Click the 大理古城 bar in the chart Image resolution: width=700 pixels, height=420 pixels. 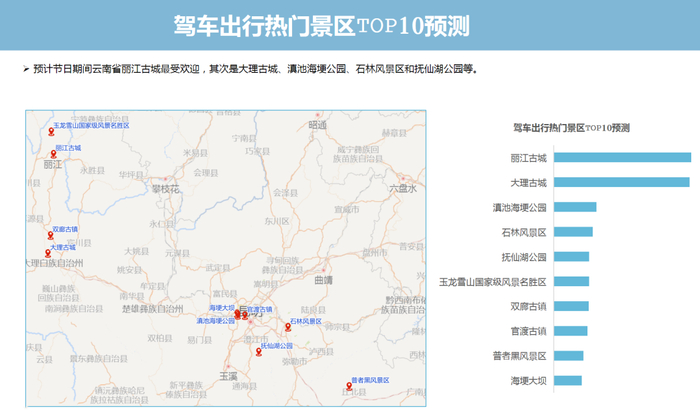coord(621,182)
